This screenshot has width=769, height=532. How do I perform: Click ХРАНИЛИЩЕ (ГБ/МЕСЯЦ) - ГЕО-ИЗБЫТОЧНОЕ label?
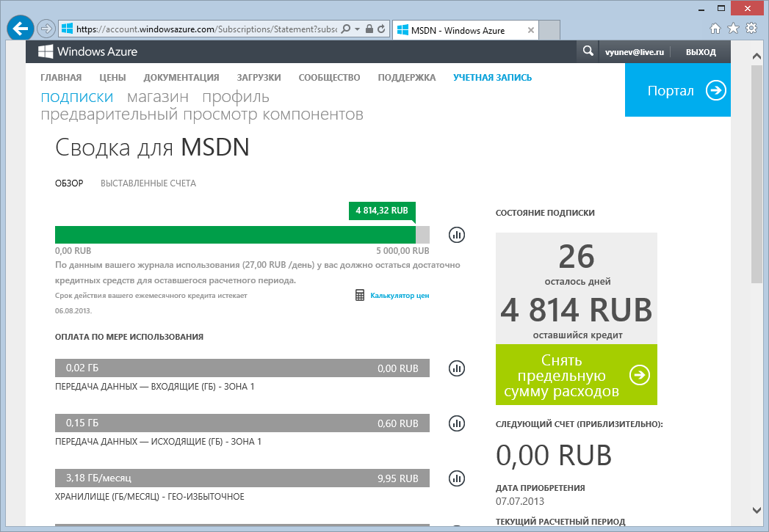click(x=150, y=497)
